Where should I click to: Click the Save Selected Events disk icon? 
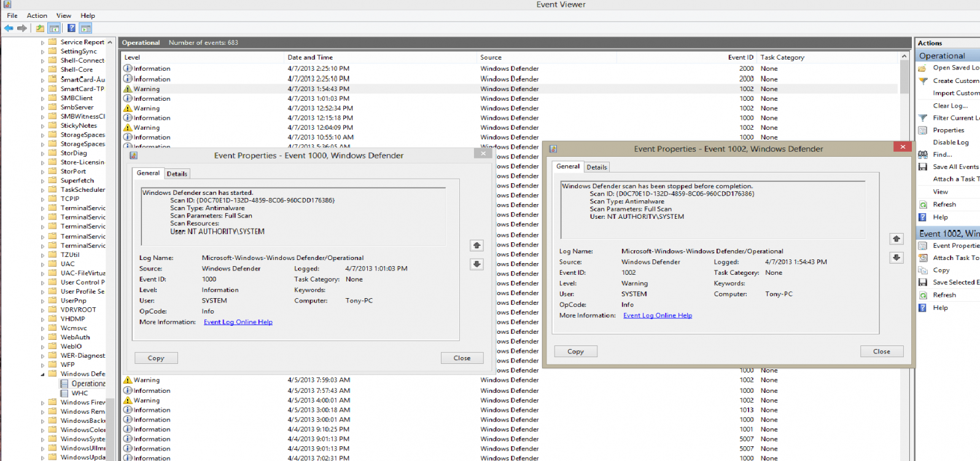(922, 283)
